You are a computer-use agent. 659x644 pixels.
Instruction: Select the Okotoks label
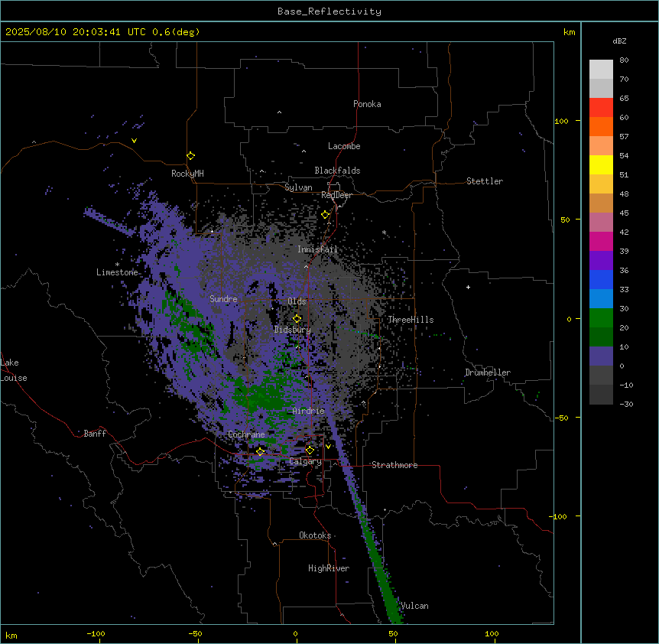point(315,535)
